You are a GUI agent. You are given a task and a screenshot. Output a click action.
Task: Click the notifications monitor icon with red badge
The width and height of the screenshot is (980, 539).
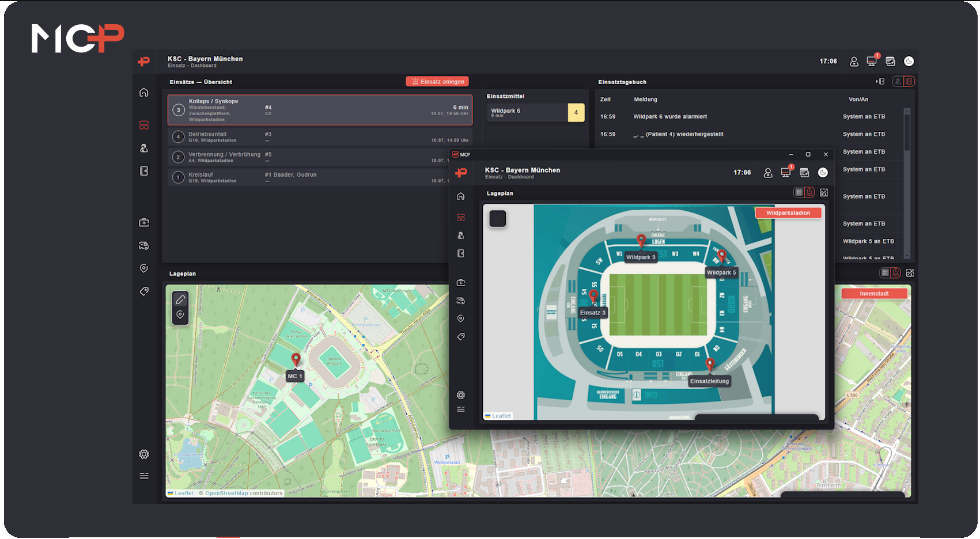(872, 61)
